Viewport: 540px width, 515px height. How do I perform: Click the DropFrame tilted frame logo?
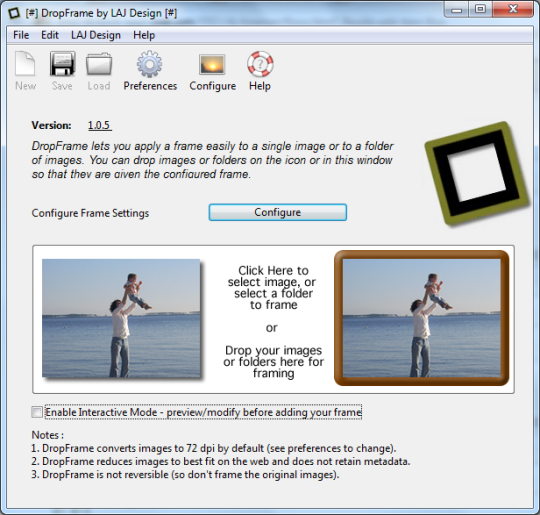click(x=477, y=174)
